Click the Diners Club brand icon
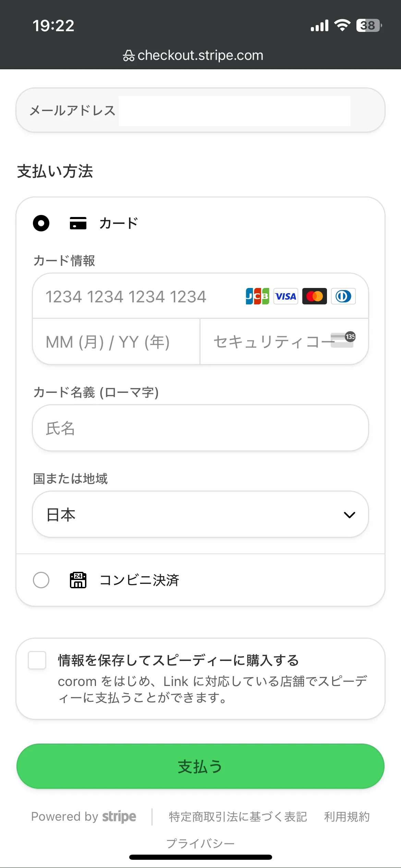The width and height of the screenshot is (401, 868). (343, 296)
